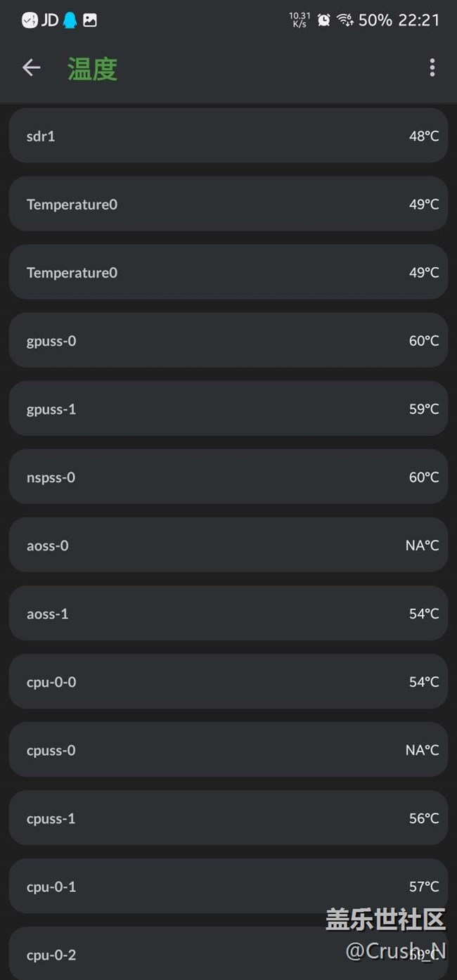Open the three-dot overflow menu
Image resolution: width=457 pixels, height=980 pixels.
[x=432, y=67]
